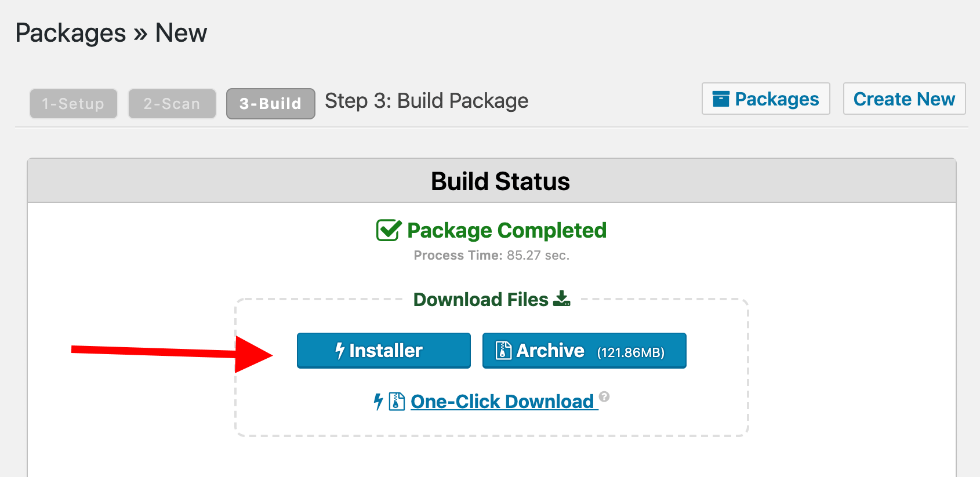980x477 pixels.
Task: Switch to the 2-Scan step
Action: [x=172, y=103]
